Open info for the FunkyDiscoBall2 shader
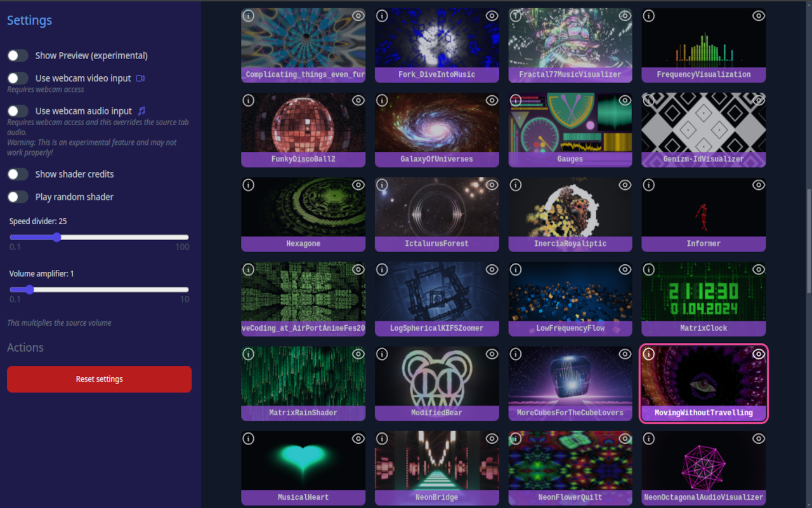 coord(248,100)
